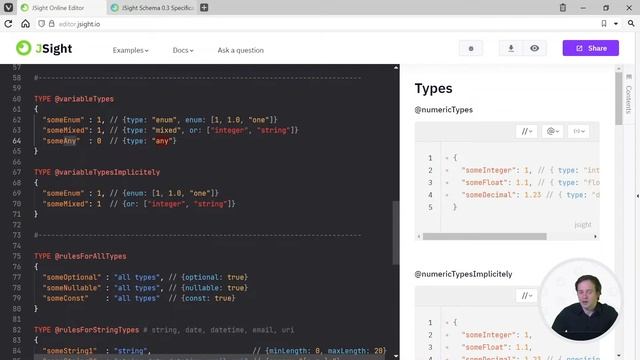The width and height of the screenshot is (640, 360).
Task: Toggle the preview eye icon
Action: tap(534, 48)
